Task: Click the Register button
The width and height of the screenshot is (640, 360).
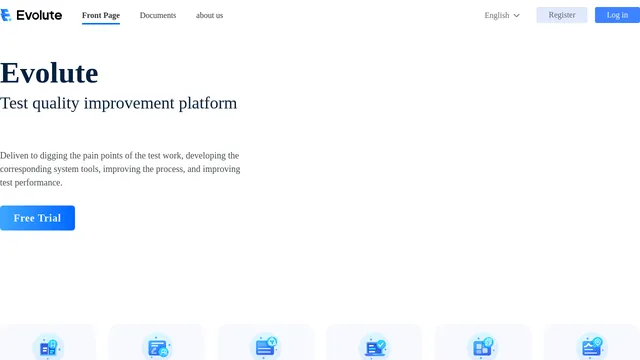Action: 562,15
